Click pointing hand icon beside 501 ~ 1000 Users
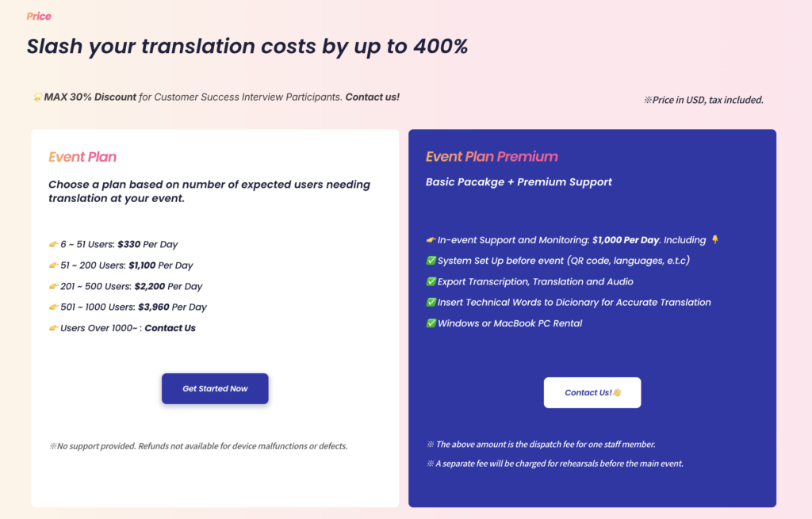The height and width of the screenshot is (519, 812). [x=53, y=307]
